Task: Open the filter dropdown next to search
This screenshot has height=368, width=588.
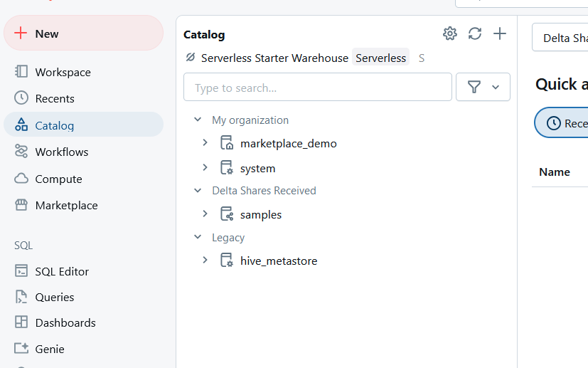Action: (x=483, y=87)
